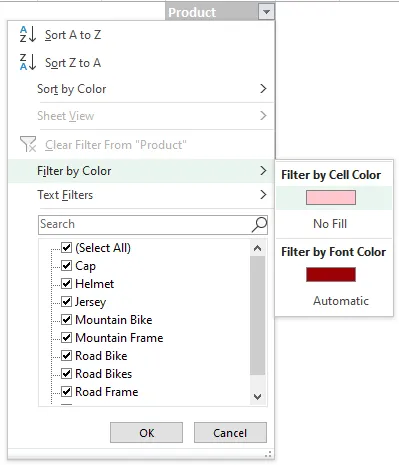Dismiss the filter menu with Cancel

click(230, 433)
